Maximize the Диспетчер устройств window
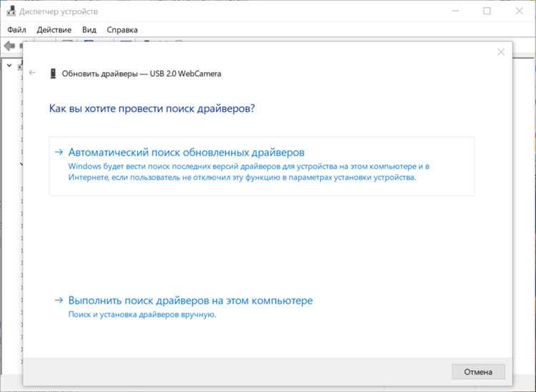 point(487,11)
